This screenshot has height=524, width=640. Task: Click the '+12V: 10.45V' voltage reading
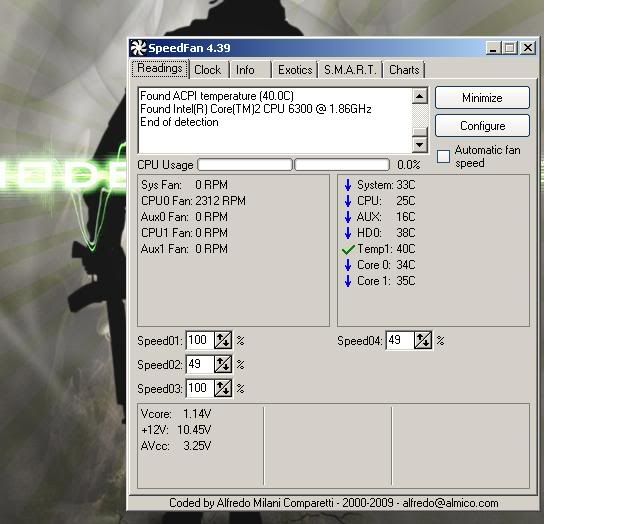tap(176, 430)
